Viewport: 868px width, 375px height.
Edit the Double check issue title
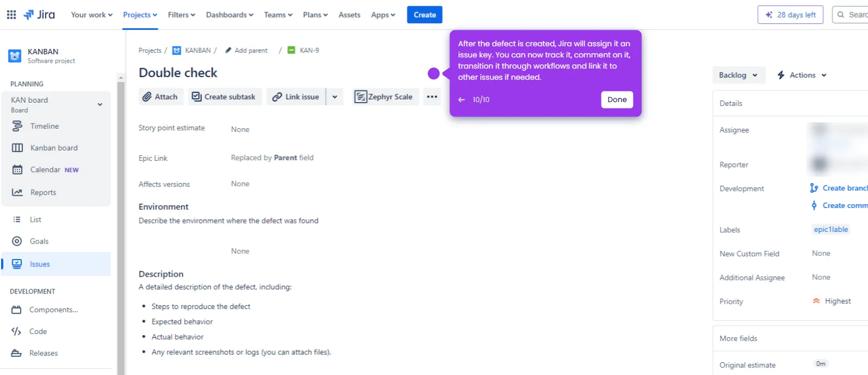pos(178,72)
